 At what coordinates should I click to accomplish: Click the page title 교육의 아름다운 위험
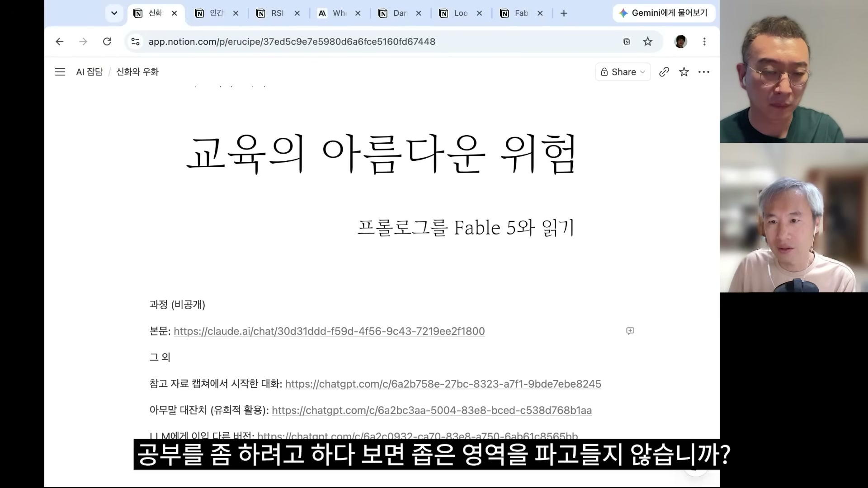coord(382,155)
